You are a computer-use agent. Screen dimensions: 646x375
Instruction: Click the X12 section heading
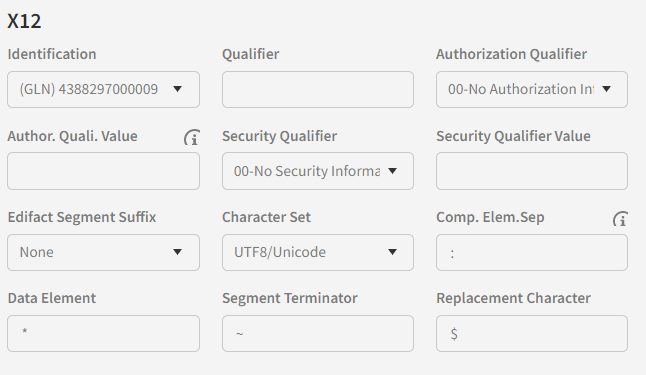[24, 21]
